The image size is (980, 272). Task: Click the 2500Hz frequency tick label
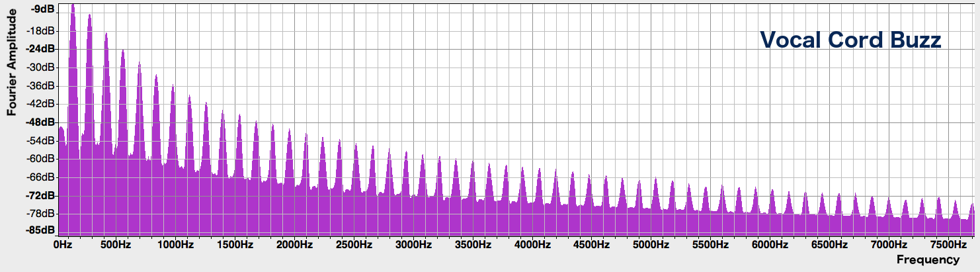tap(352, 245)
